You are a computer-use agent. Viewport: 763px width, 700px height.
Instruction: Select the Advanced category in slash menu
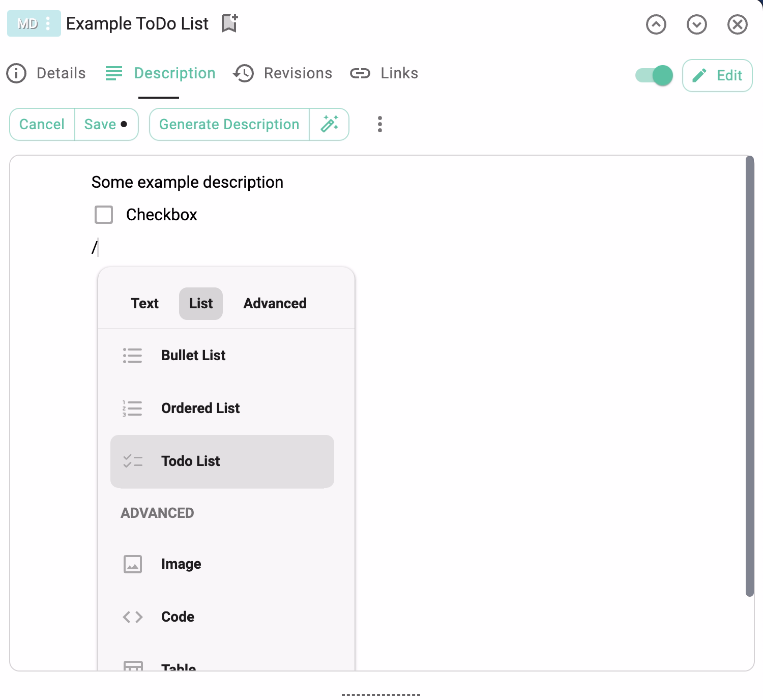pyautogui.click(x=275, y=304)
